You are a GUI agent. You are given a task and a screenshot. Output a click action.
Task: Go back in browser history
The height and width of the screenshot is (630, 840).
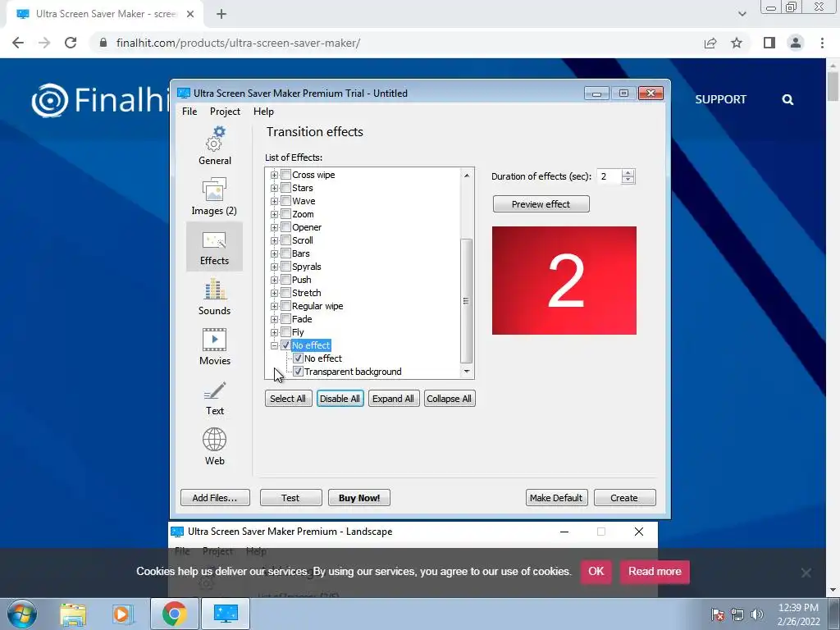pyautogui.click(x=18, y=43)
